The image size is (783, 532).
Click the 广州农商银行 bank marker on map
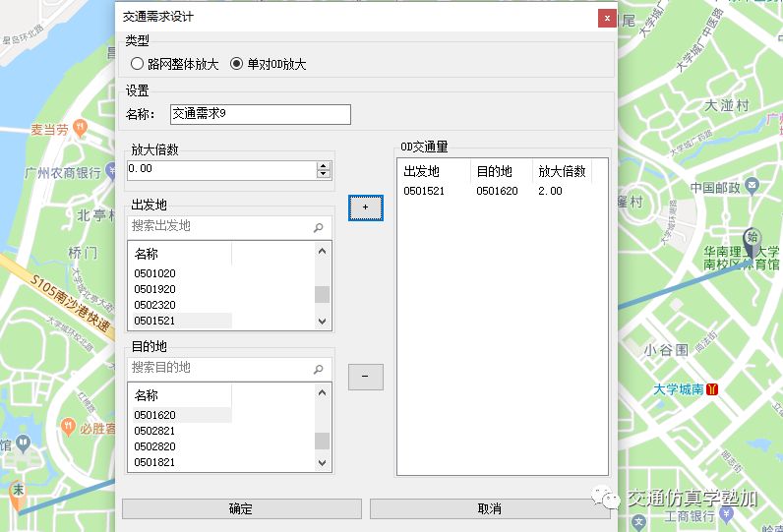(110, 172)
